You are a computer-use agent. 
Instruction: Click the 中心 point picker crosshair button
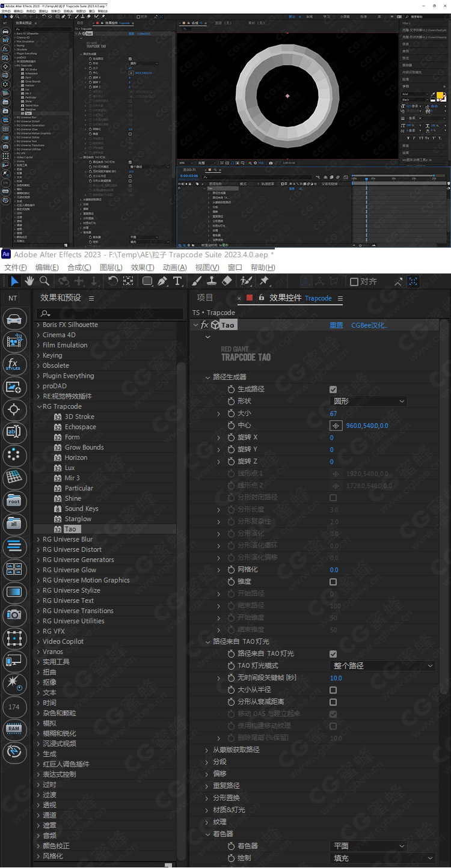coord(336,426)
